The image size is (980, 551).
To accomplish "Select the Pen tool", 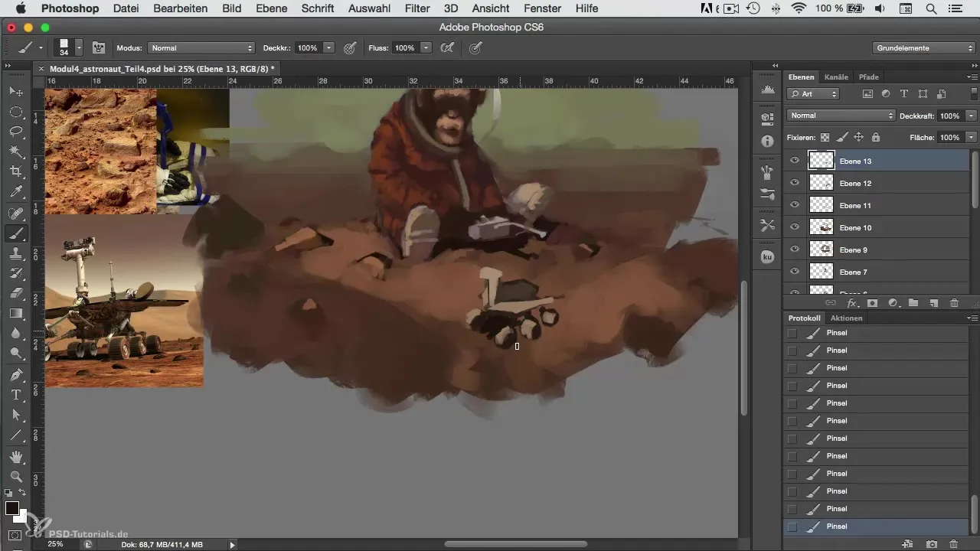I will [x=15, y=375].
